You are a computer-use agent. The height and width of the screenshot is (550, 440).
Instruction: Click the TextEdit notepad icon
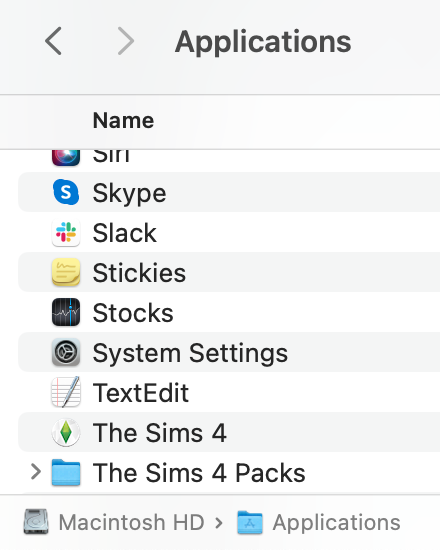tap(66, 392)
